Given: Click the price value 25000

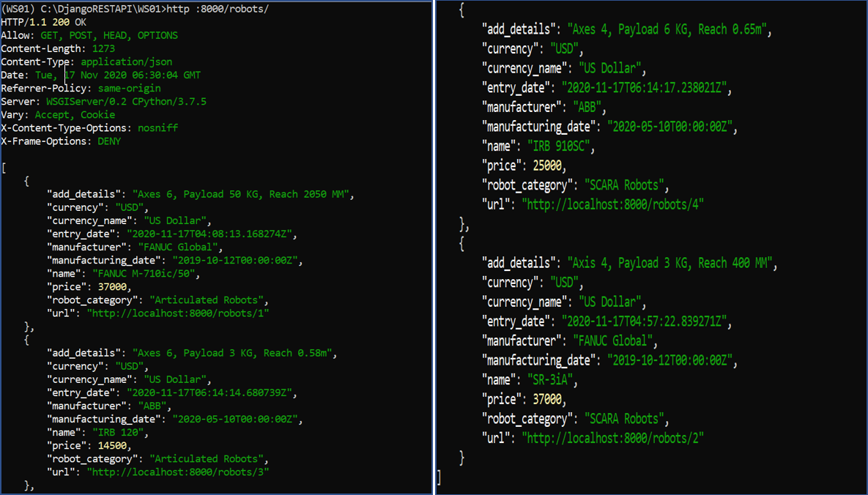Looking at the screenshot, I should 547,165.
